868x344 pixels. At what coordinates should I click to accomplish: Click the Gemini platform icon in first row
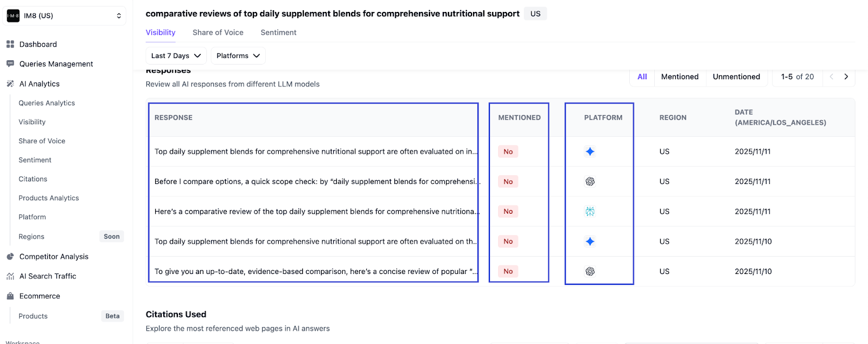(590, 152)
